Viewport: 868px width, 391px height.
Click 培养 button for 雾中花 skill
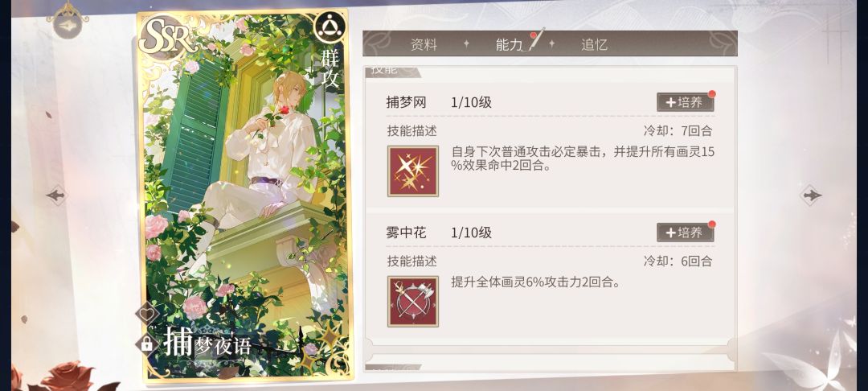(x=686, y=233)
